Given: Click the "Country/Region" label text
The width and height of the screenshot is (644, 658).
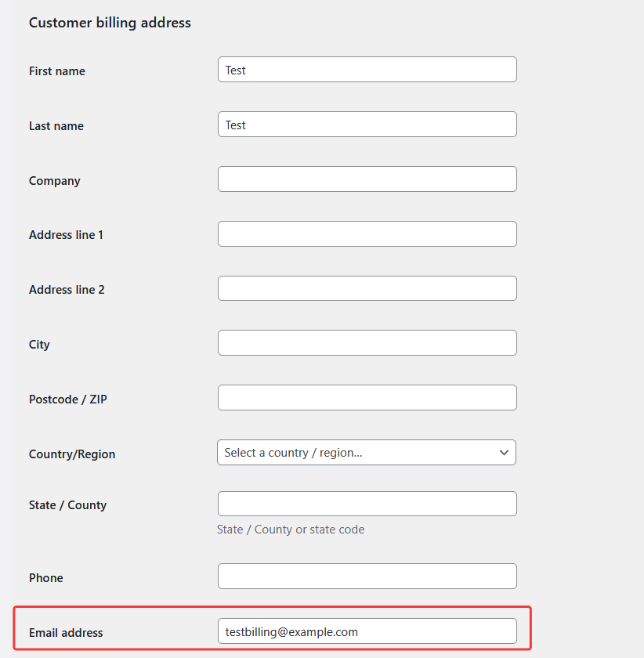Looking at the screenshot, I should click(72, 454).
